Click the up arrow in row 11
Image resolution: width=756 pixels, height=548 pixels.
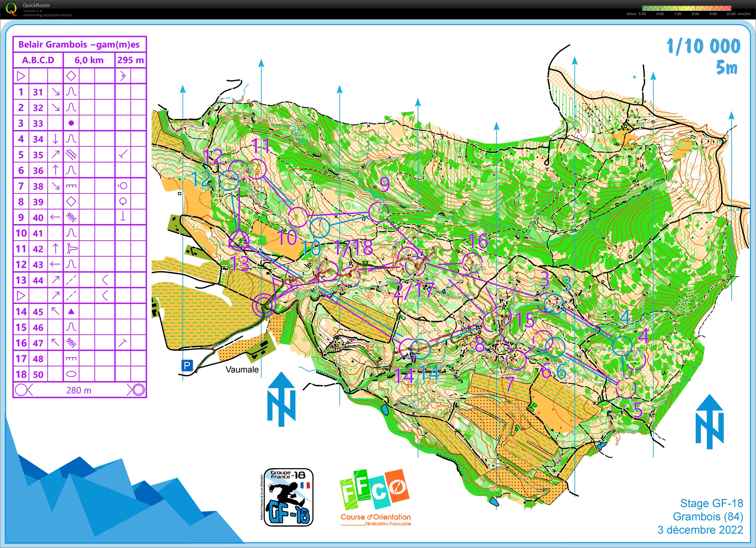coord(55,249)
